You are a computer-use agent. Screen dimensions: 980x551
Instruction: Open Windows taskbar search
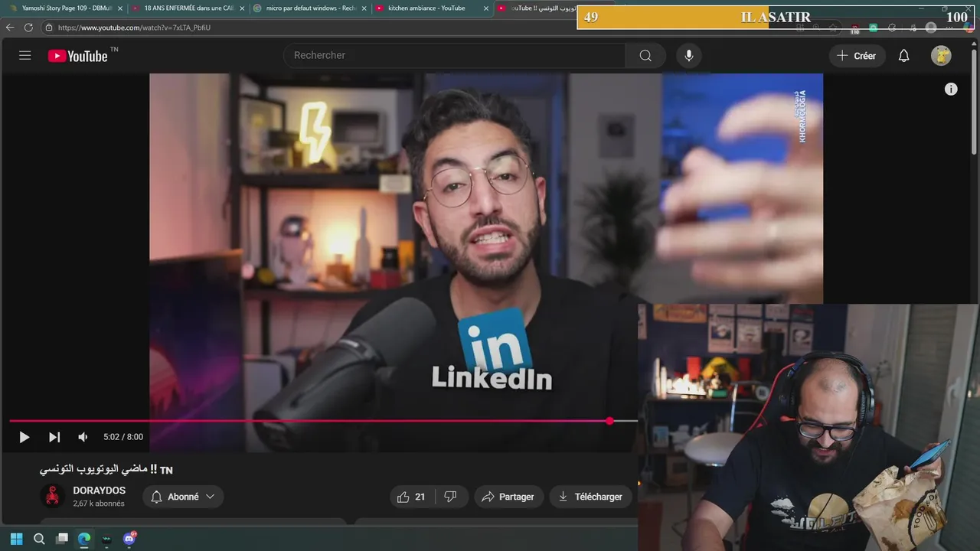pyautogui.click(x=39, y=539)
